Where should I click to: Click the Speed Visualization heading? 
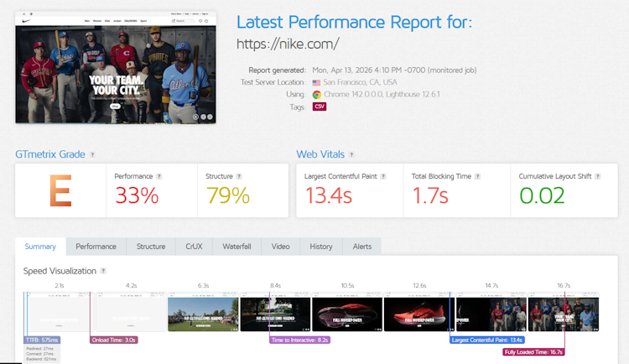tap(60, 271)
